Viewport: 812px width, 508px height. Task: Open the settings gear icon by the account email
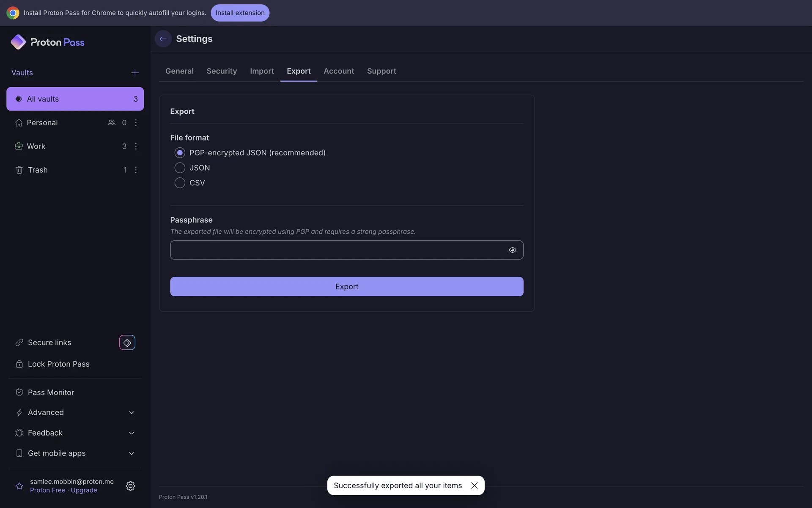point(130,486)
